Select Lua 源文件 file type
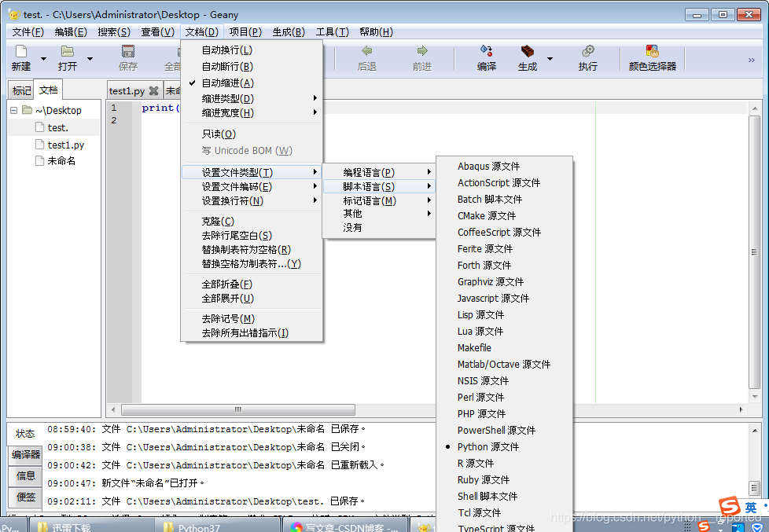This screenshot has width=769, height=532. (x=504, y=331)
